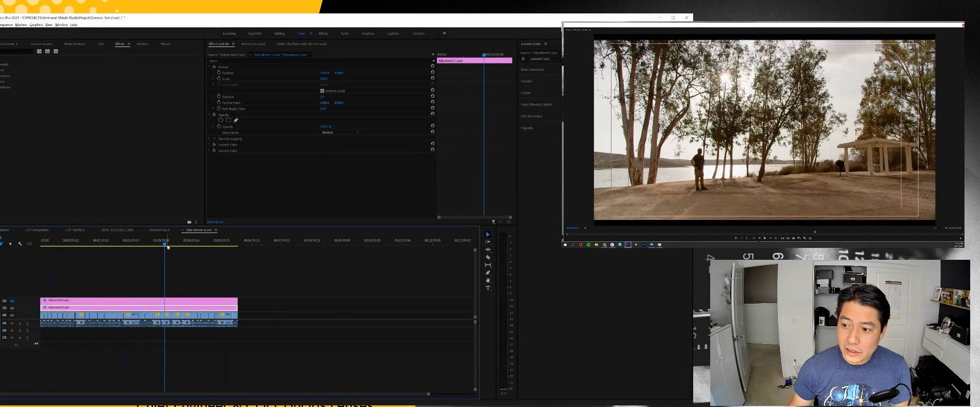Expand the Anti-flicker Filter parameter

213,108
